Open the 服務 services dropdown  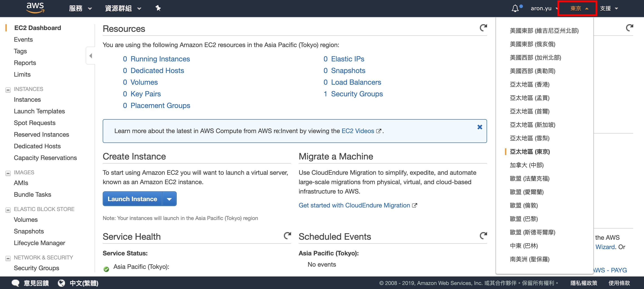click(x=80, y=9)
